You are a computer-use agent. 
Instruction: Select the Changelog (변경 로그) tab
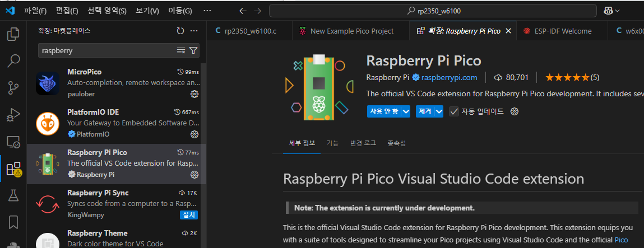point(363,143)
